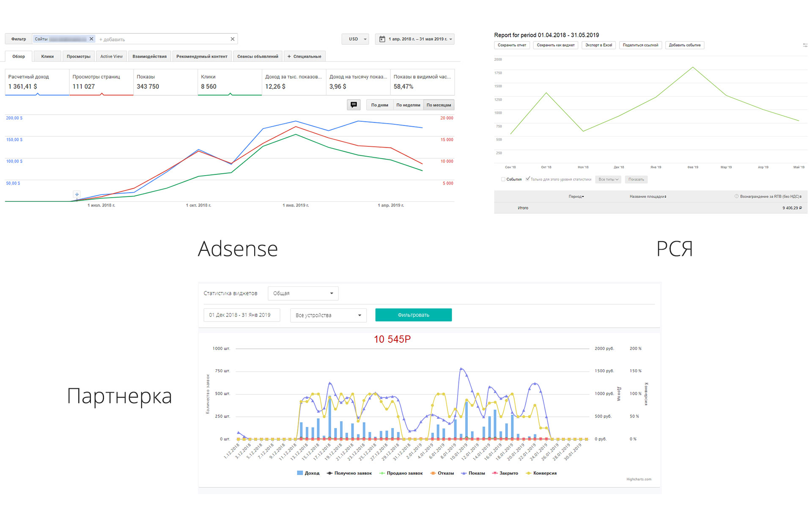Image resolution: width=812 pixels, height=522 pixels.
Task: Toggle Только для этого уровня статистики checkbox
Action: click(x=527, y=179)
